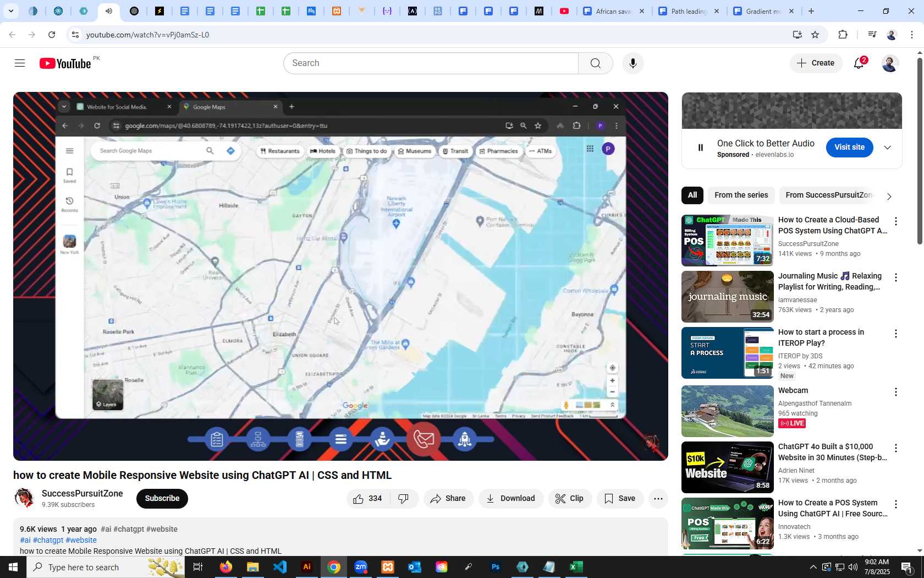Image resolution: width=924 pixels, height=578 pixels.
Task: Click the browser address bar
Action: click(x=429, y=35)
